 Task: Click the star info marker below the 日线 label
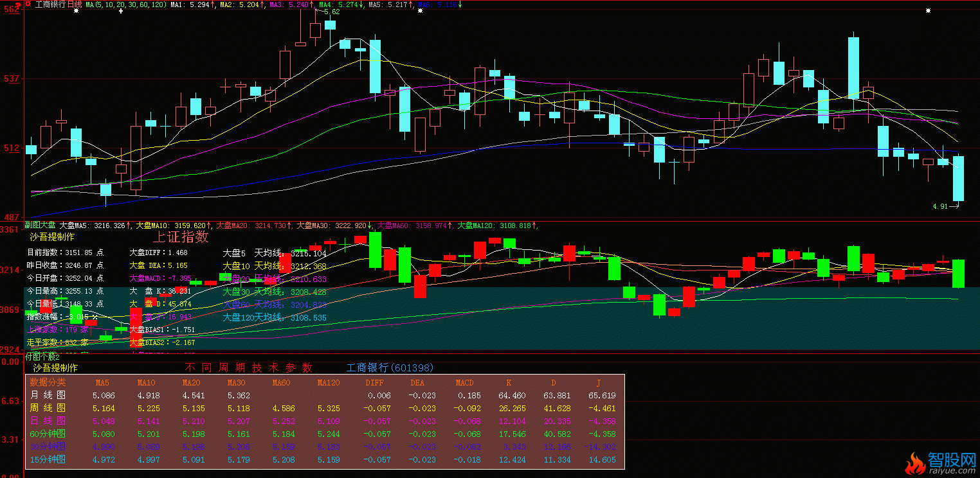click(77, 11)
